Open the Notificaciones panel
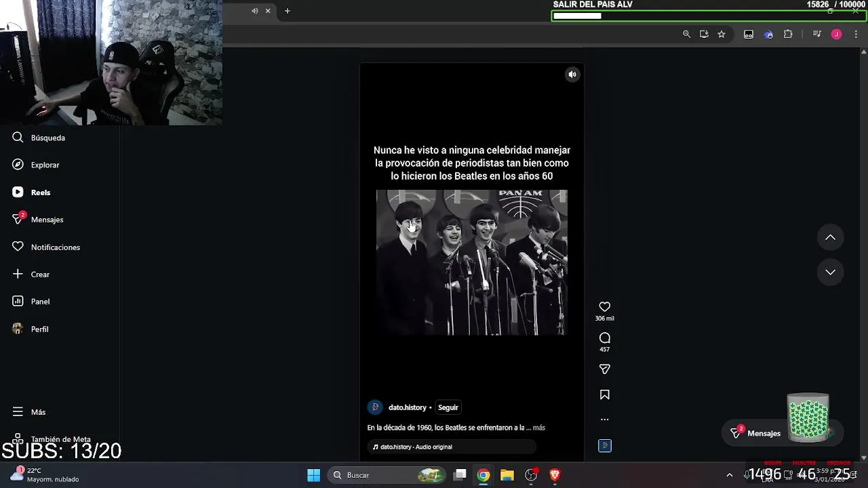868x488 pixels. coord(46,247)
